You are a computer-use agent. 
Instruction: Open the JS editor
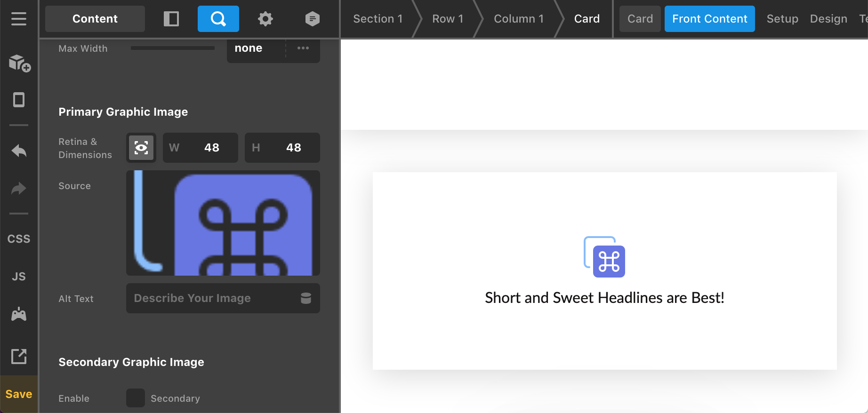19,277
